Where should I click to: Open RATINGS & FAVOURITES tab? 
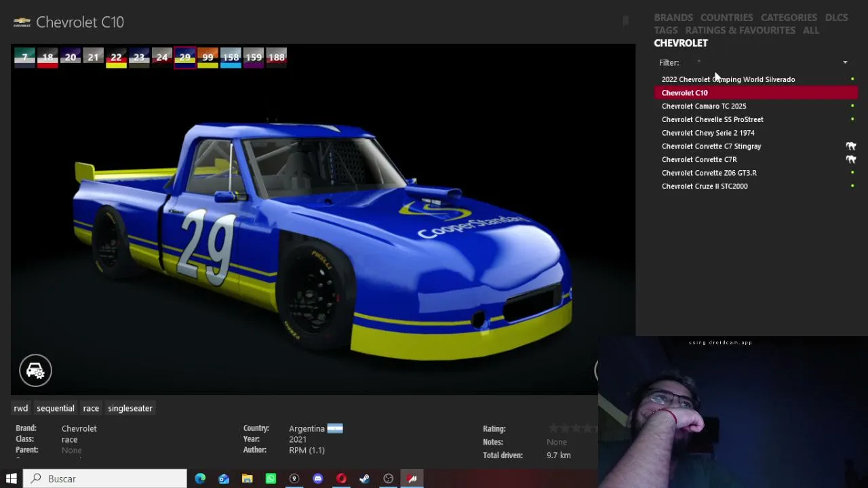click(x=741, y=30)
